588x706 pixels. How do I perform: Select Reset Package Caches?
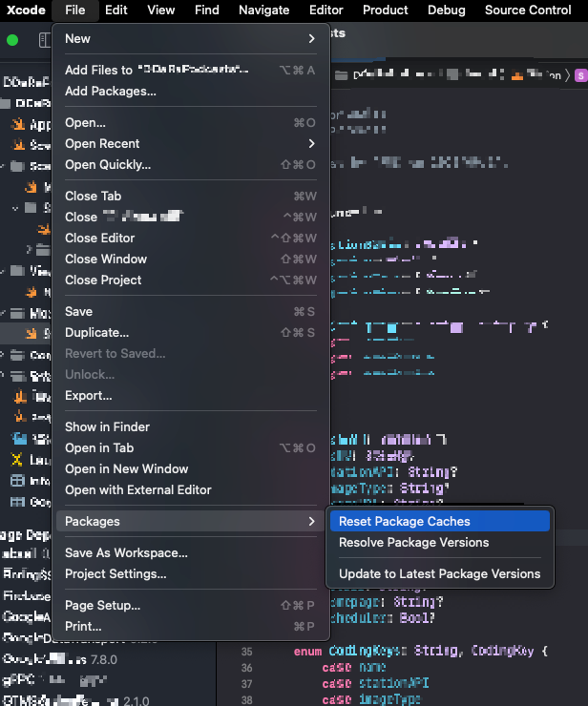pos(440,522)
